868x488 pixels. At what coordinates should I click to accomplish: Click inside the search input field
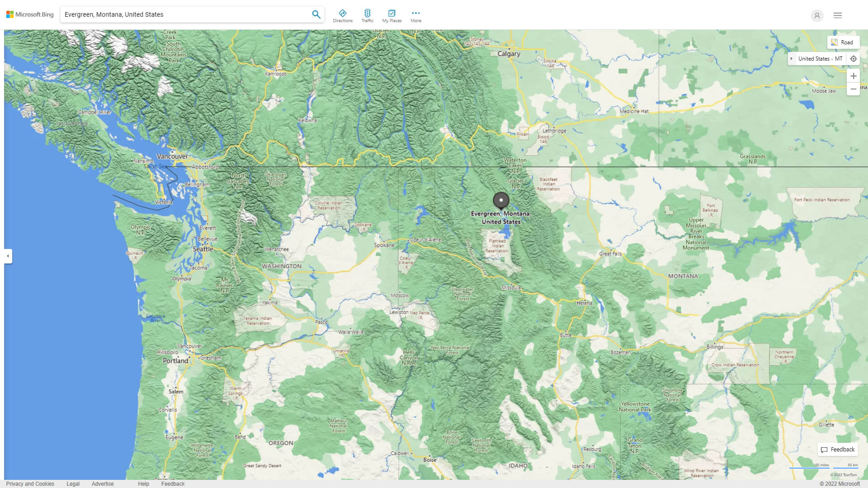(x=181, y=14)
